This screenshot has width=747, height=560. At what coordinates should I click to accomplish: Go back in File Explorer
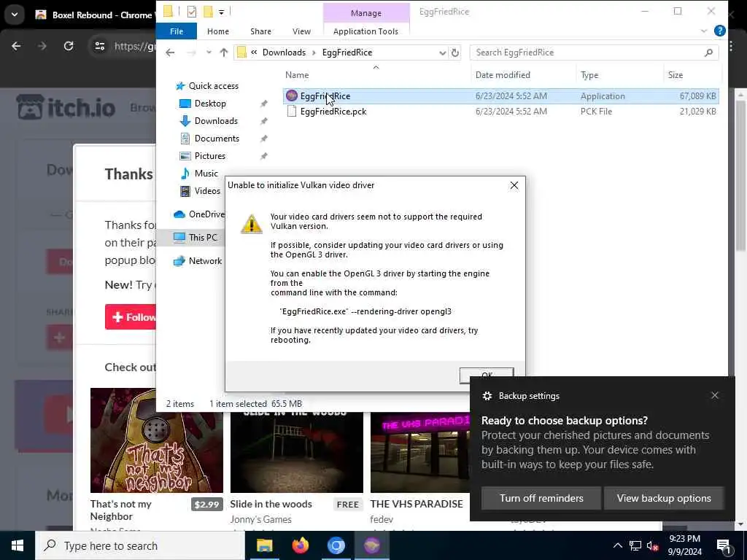coord(170,52)
